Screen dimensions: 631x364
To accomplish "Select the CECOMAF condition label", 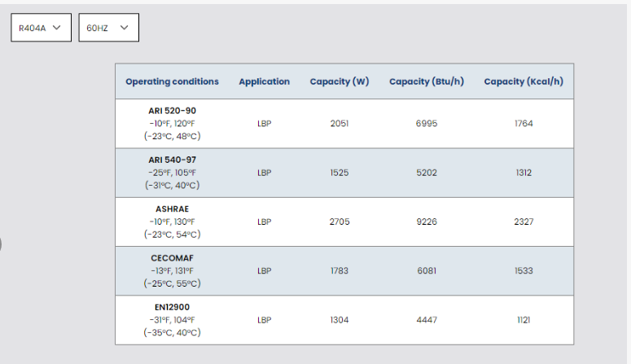I will (x=173, y=258).
